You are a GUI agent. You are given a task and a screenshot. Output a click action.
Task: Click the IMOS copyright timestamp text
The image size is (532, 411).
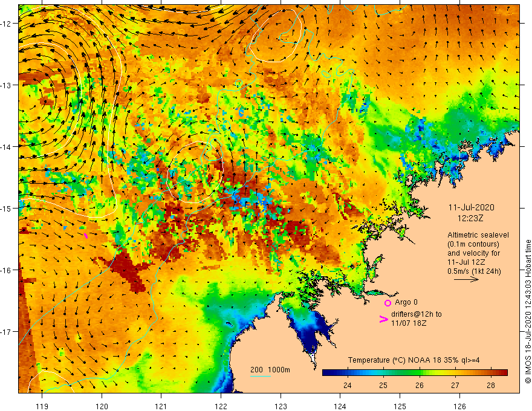point(528,312)
